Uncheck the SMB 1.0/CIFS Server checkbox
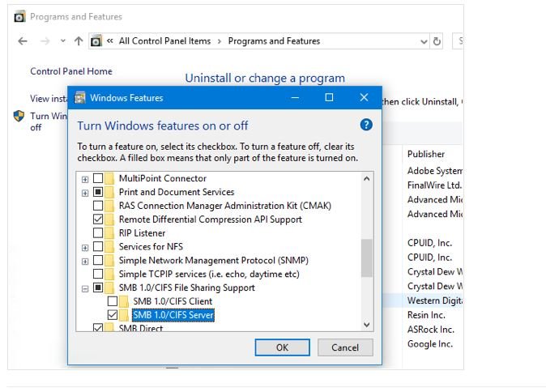This screenshot has height=392, width=546. pyautogui.click(x=112, y=315)
